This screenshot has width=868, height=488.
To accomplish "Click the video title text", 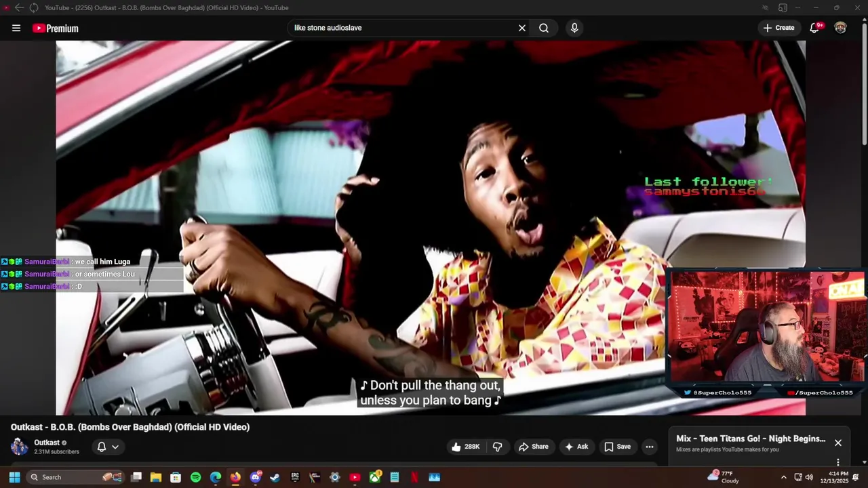I will pos(130,427).
